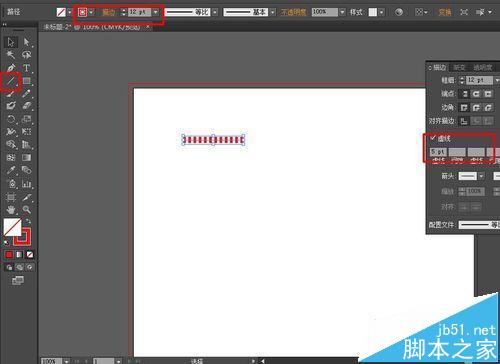Open stroke weight dropdown in control bar
Screen dimensions: 500x364
click(x=156, y=12)
